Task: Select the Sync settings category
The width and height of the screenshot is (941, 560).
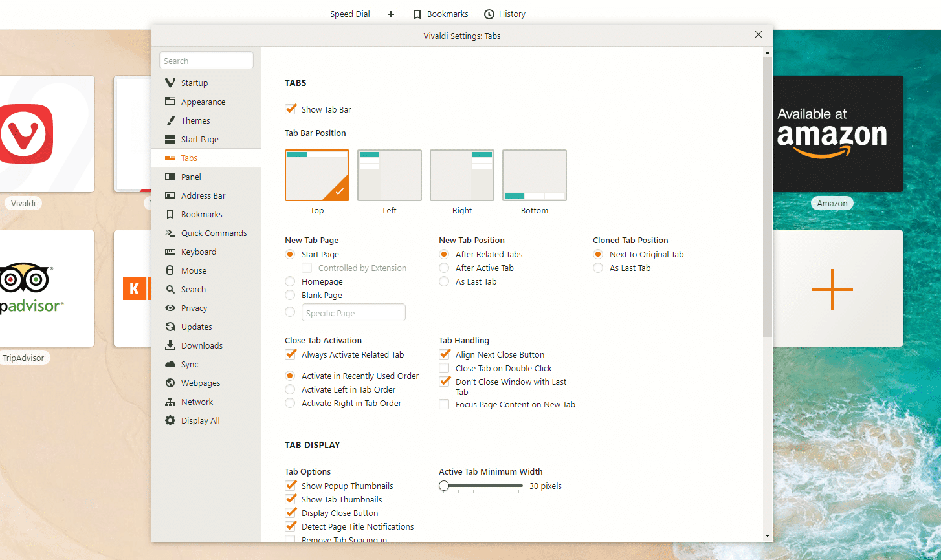Action: coord(189,364)
